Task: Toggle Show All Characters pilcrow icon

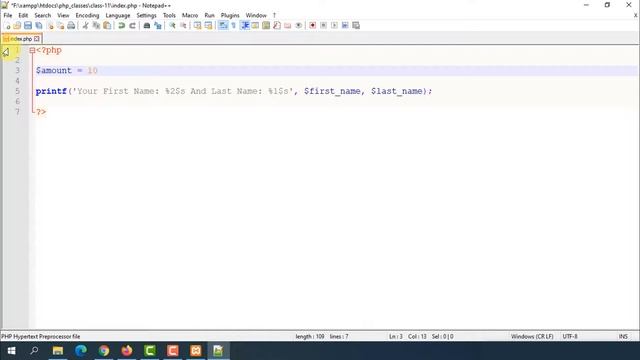Action: 233,26
